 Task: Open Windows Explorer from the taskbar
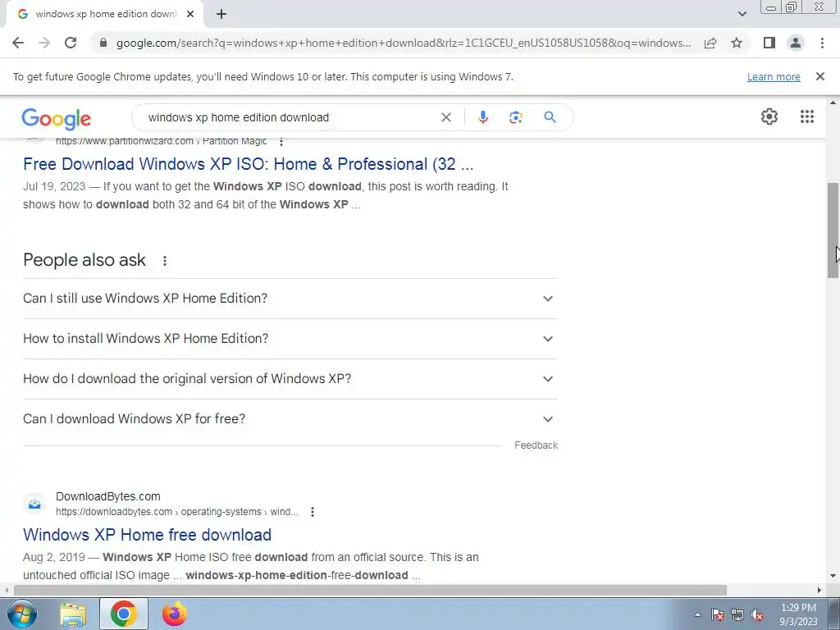(x=73, y=614)
